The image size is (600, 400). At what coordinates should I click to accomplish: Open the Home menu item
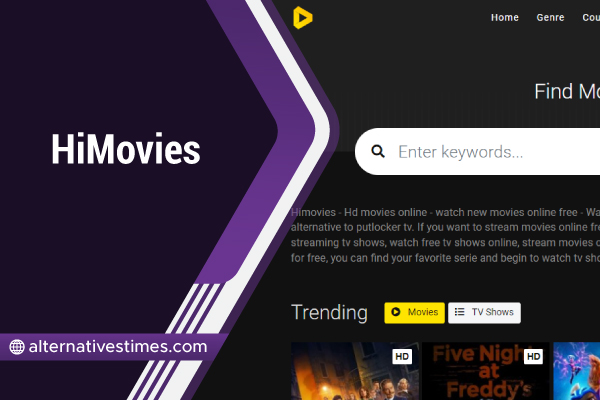505,18
